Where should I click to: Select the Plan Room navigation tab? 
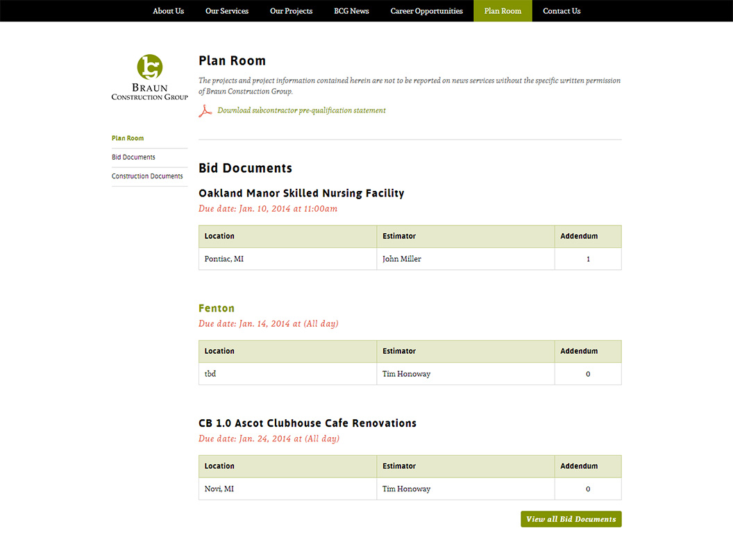click(x=503, y=11)
